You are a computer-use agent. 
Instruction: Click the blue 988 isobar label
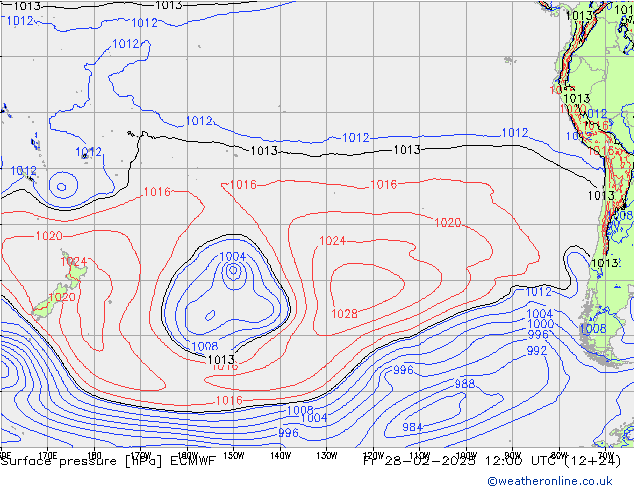tap(465, 384)
